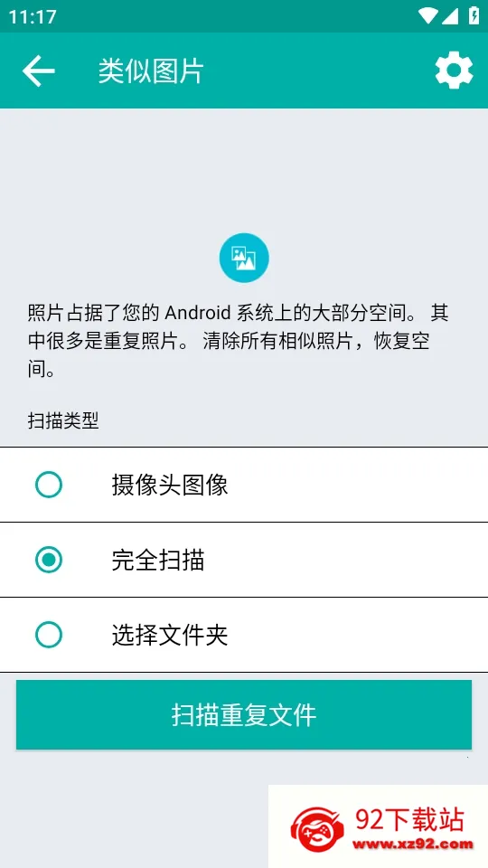Tap the duplicate photos description paragraph
Screen dimensions: 488x868
coord(238,341)
